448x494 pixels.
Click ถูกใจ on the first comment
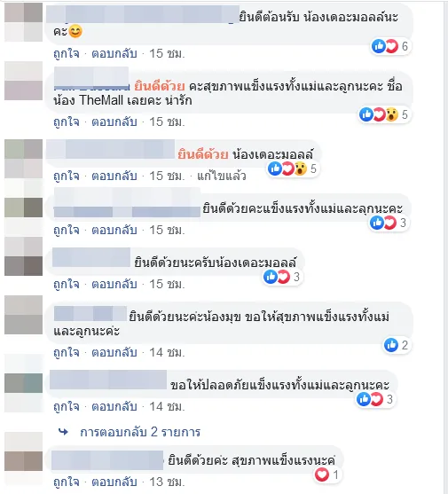(67, 53)
